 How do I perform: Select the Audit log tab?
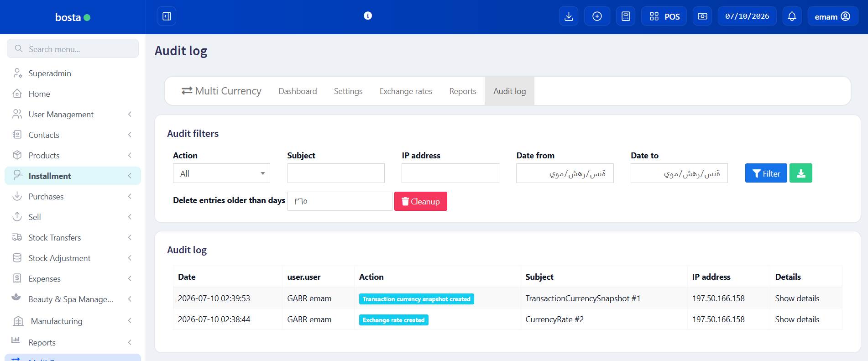click(509, 91)
